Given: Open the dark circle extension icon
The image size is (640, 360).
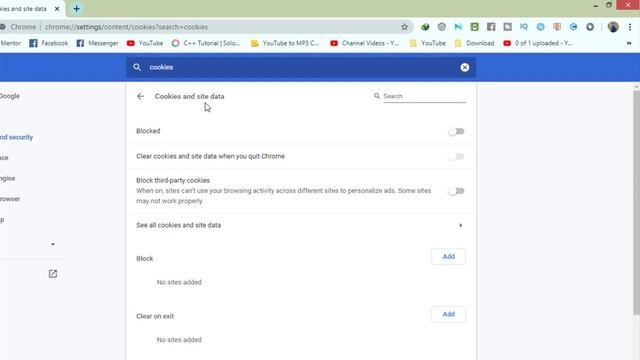Looking at the screenshot, I should [x=590, y=27].
